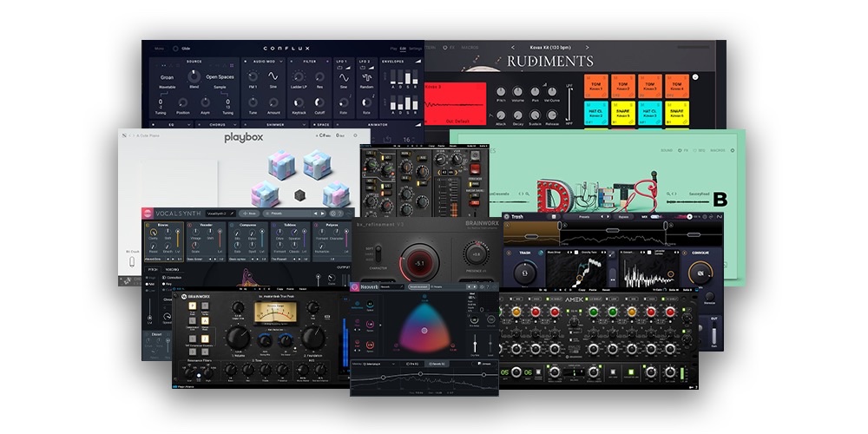Switch to the Edit tab in Conflux
The width and height of the screenshot is (868, 434).
click(404, 49)
